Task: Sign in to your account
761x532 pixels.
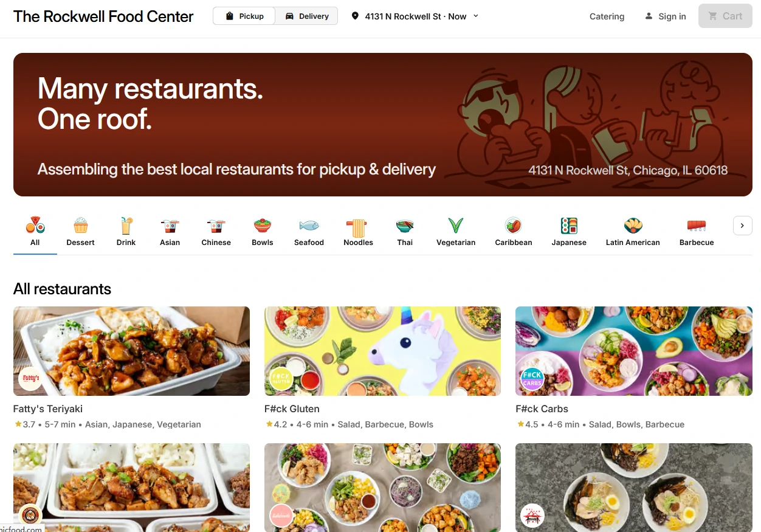Action: pos(666,16)
